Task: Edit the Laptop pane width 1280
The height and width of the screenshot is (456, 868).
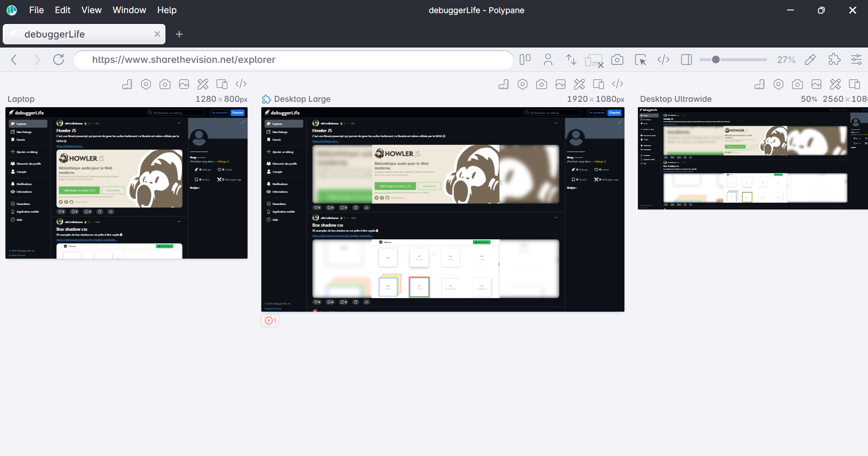Action: [206, 99]
